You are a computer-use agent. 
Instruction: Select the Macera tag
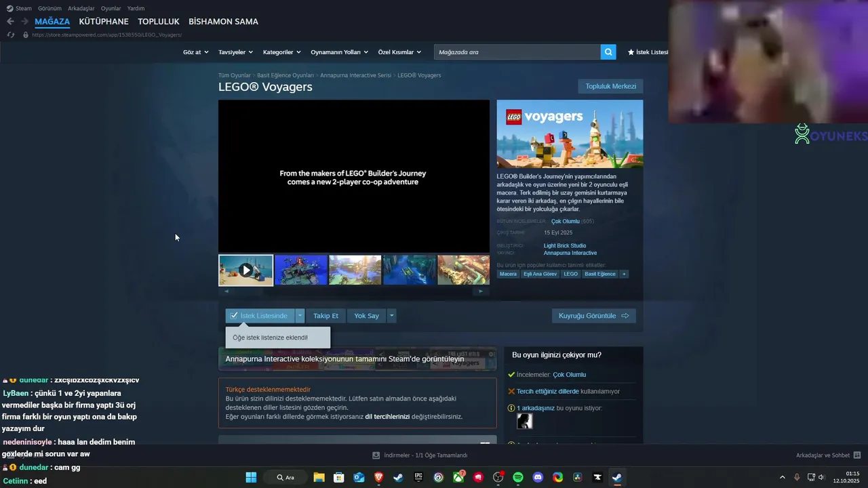(508, 274)
